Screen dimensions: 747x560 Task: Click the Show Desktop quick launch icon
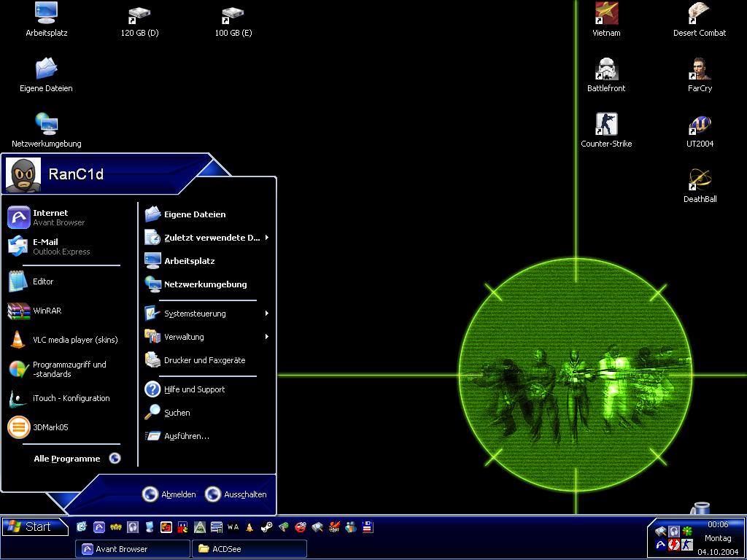[82, 527]
